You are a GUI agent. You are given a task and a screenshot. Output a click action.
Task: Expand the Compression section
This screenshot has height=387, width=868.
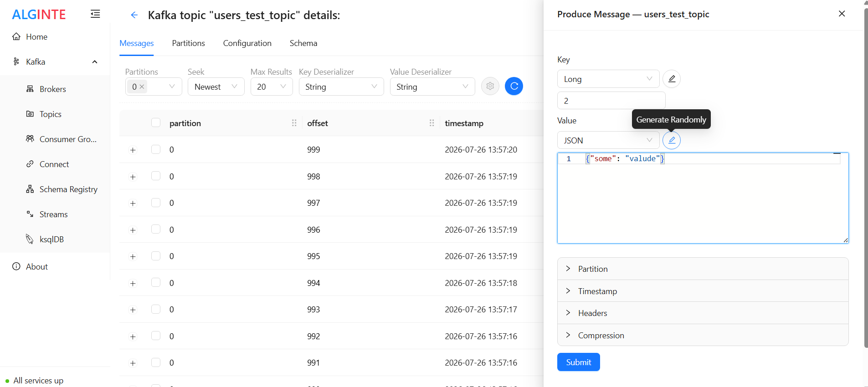(x=703, y=335)
